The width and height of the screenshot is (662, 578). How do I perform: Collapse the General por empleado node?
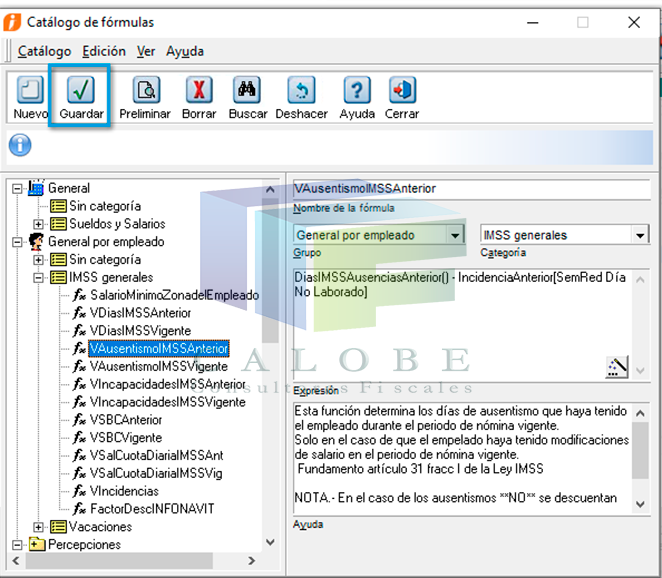pos(17,242)
